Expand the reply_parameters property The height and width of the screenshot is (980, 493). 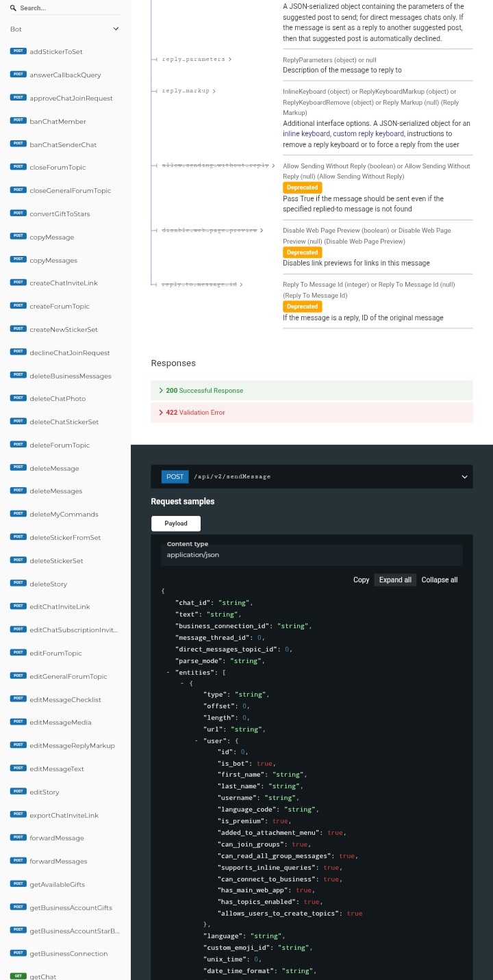tap(196, 60)
